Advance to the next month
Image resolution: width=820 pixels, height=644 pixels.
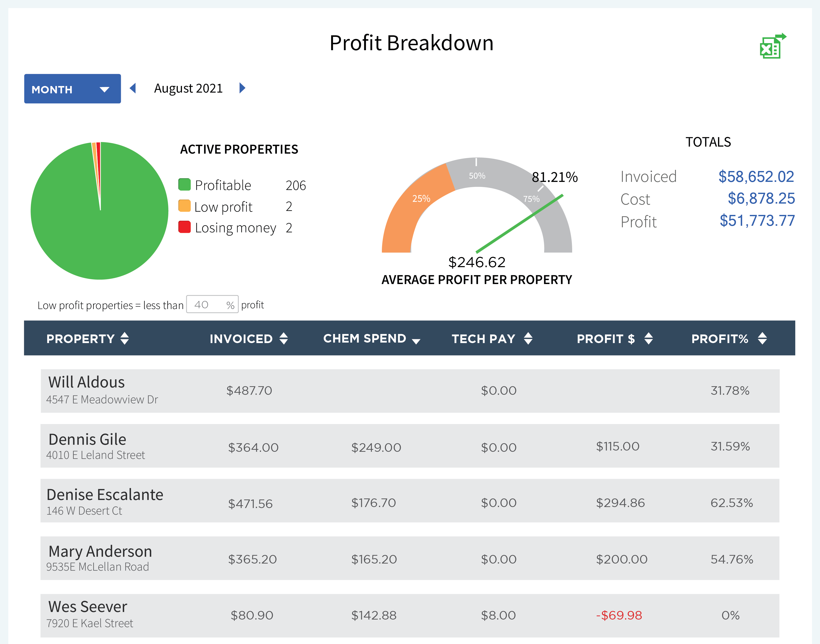pos(242,88)
